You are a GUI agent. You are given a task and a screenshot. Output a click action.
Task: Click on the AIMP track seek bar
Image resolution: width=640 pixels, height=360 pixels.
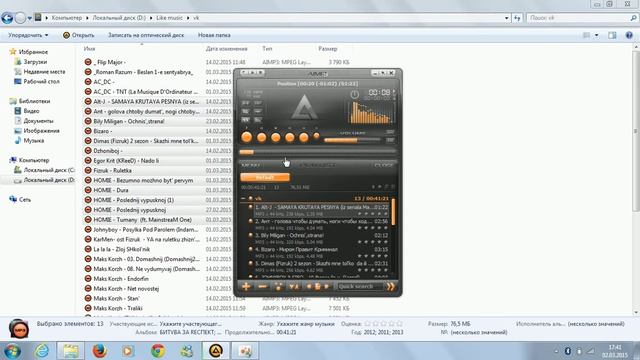[318, 152]
